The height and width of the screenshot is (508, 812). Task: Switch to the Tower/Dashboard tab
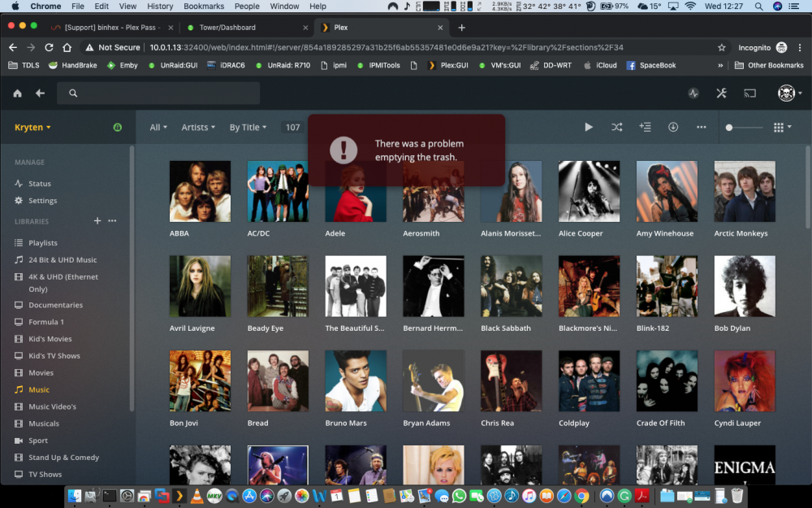tap(248, 28)
